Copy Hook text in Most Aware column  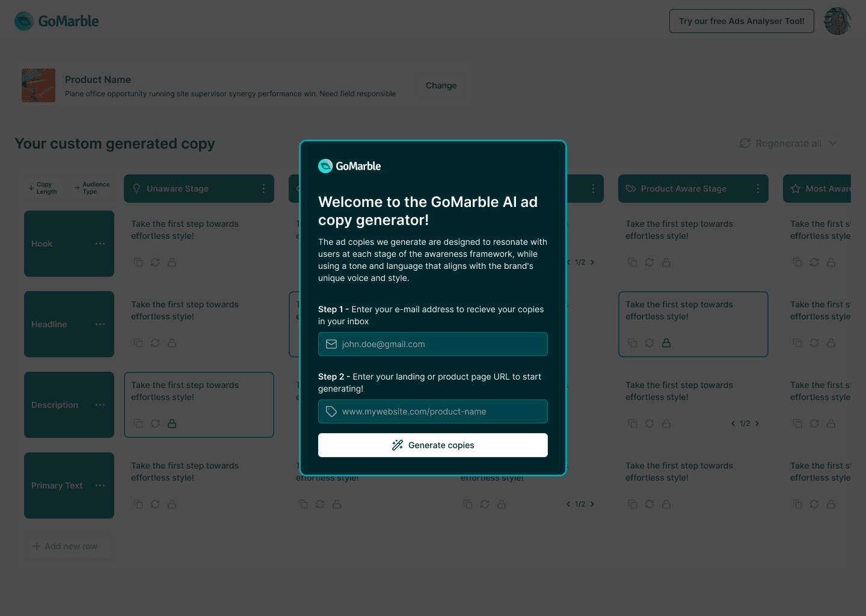(x=797, y=262)
